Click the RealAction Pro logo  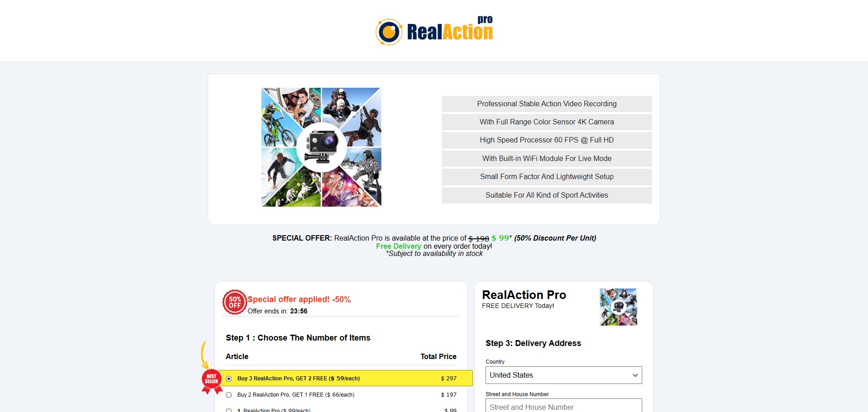(434, 31)
